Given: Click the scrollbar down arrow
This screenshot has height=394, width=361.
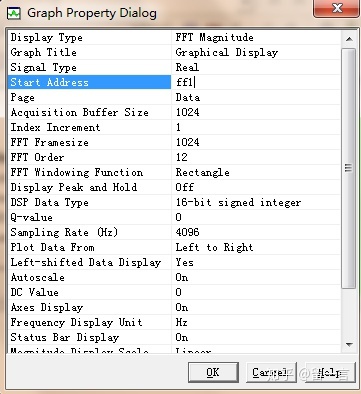Looking at the screenshot, I should [349, 345].
